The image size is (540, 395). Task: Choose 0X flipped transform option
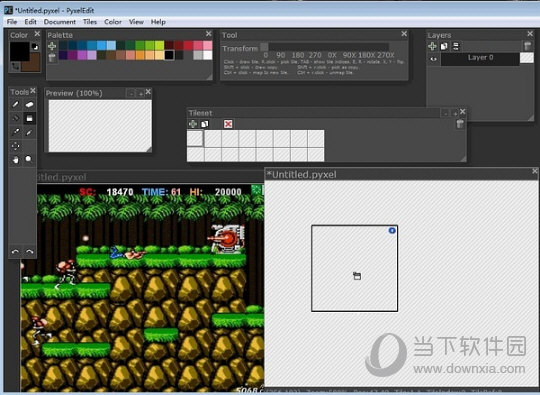pos(332,55)
